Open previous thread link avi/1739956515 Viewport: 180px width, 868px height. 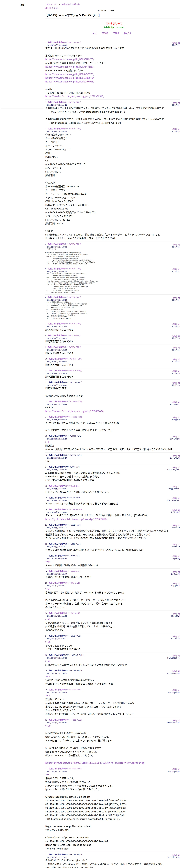click(75, 96)
